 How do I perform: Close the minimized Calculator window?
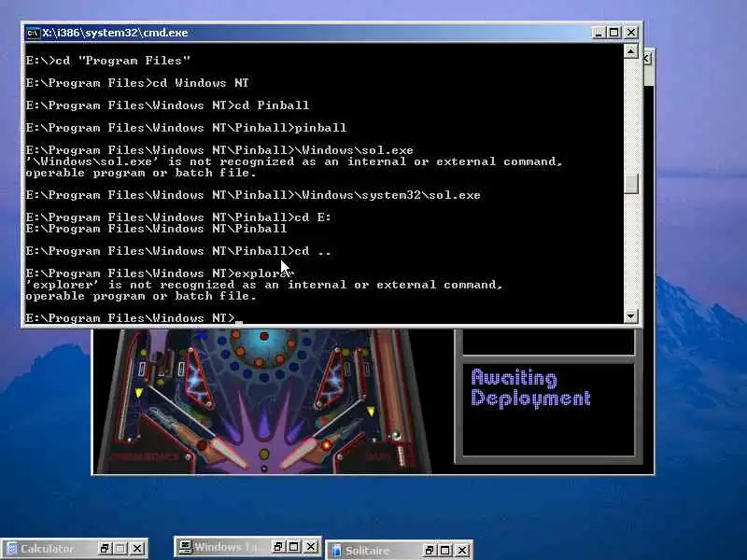point(137,549)
